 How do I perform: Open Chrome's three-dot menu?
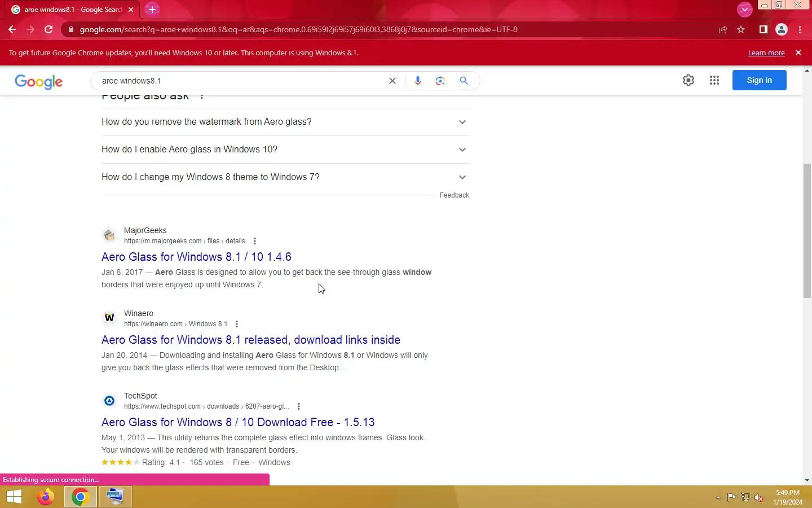tap(800, 29)
